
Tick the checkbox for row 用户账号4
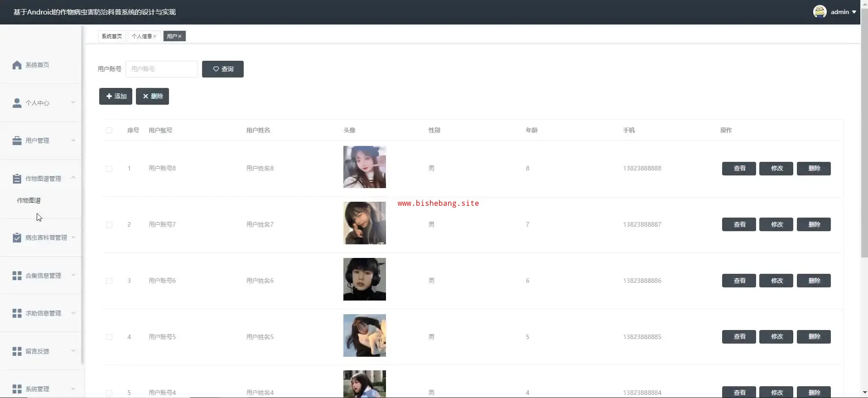(109, 393)
